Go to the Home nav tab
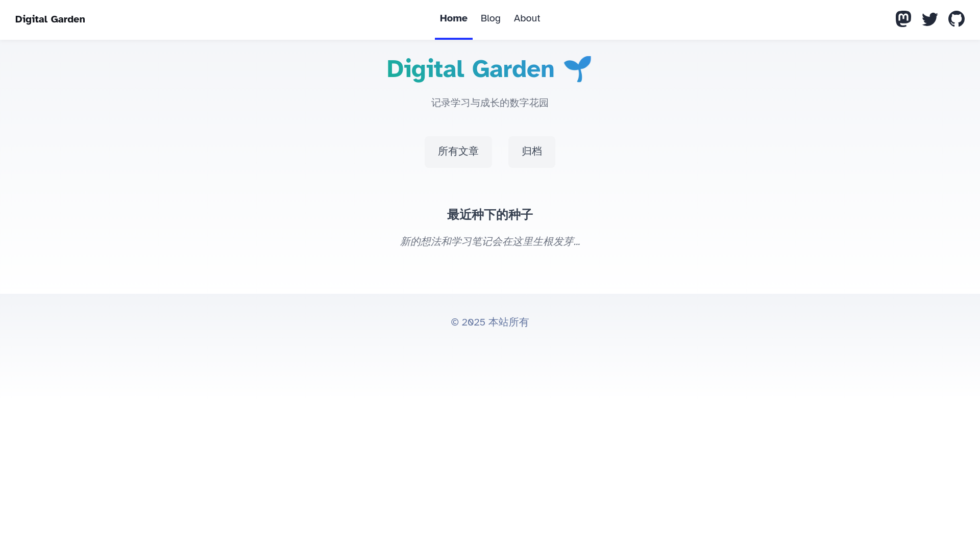The height and width of the screenshot is (551, 980). coord(453,19)
